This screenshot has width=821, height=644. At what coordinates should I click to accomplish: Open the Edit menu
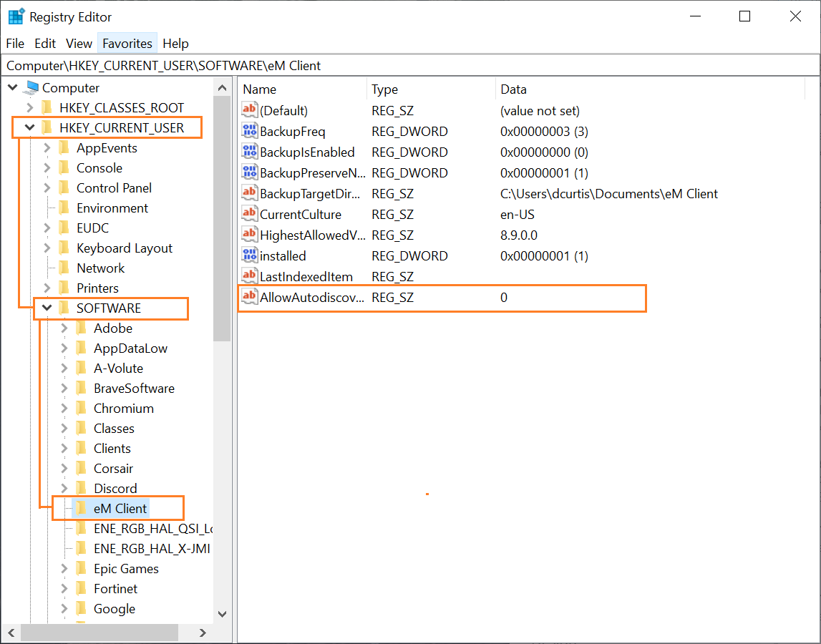click(45, 44)
